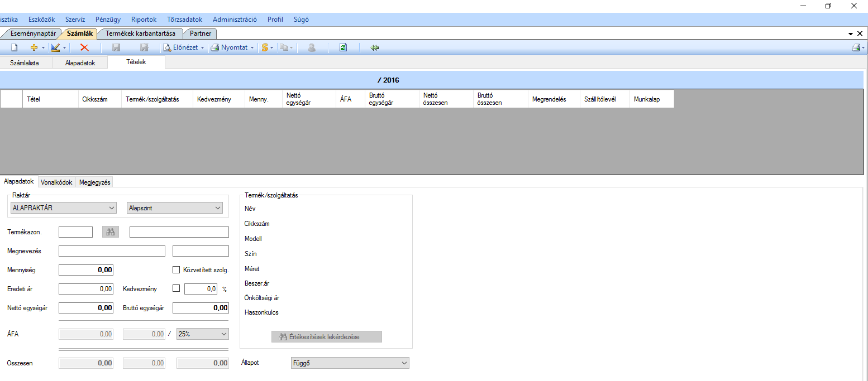Click the Nyomtat print button

(x=229, y=48)
